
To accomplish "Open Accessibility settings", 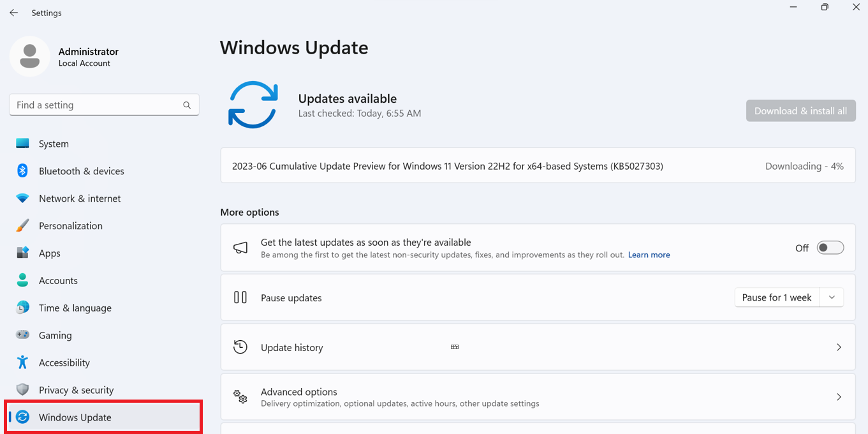I will [x=64, y=363].
